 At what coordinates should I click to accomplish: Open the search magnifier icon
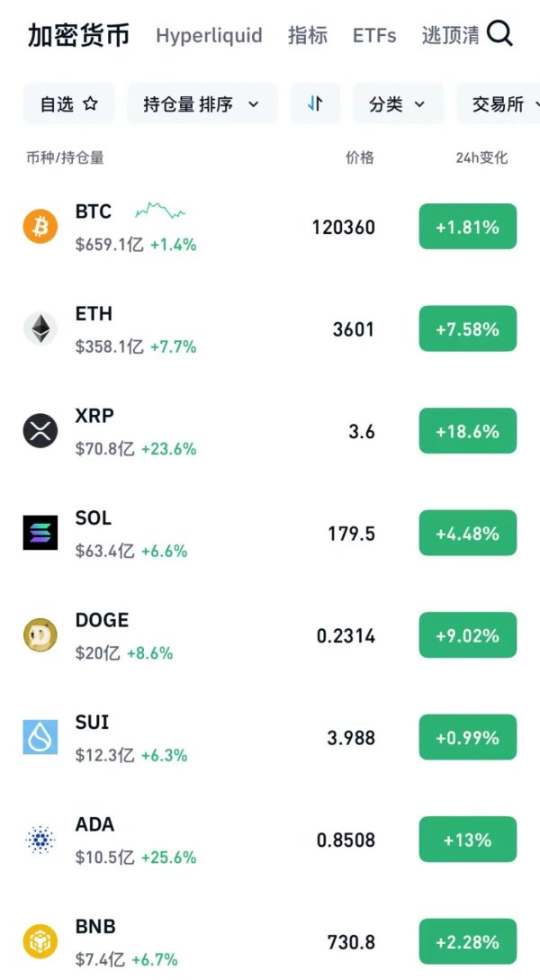pyautogui.click(x=499, y=34)
